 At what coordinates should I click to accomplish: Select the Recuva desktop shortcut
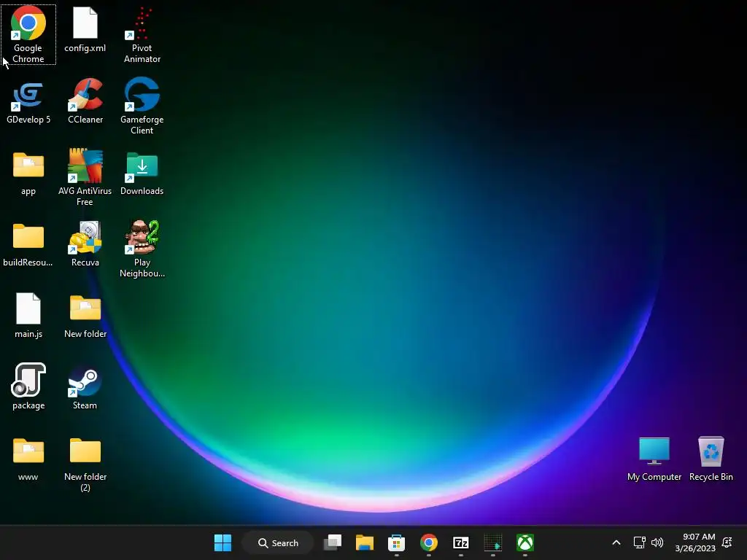[85, 244]
